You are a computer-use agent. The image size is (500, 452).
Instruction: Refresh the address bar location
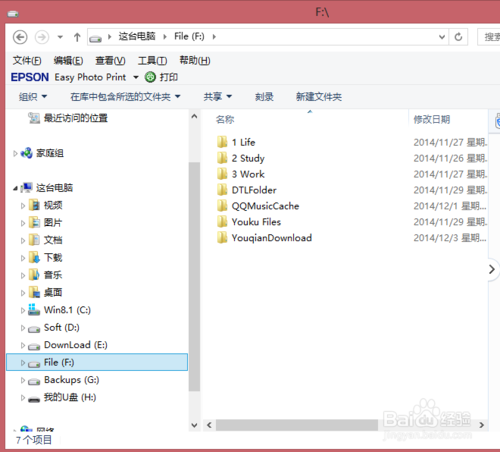point(458,37)
